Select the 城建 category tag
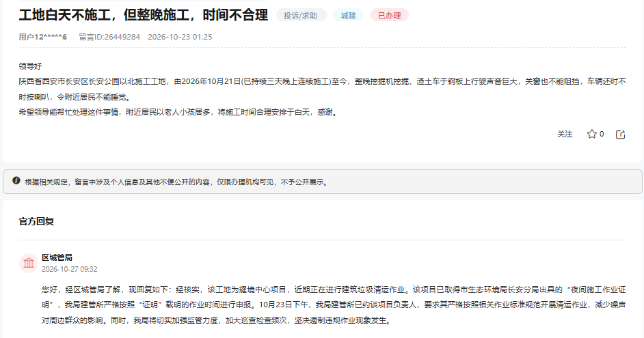This screenshot has height=338, width=644. [348, 16]
